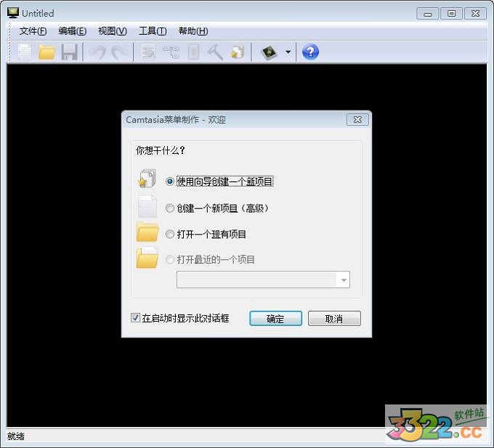Select 创建一个新项目（高级） radio button
This screenshot has height=448, width=494.
tap(170, 208)
